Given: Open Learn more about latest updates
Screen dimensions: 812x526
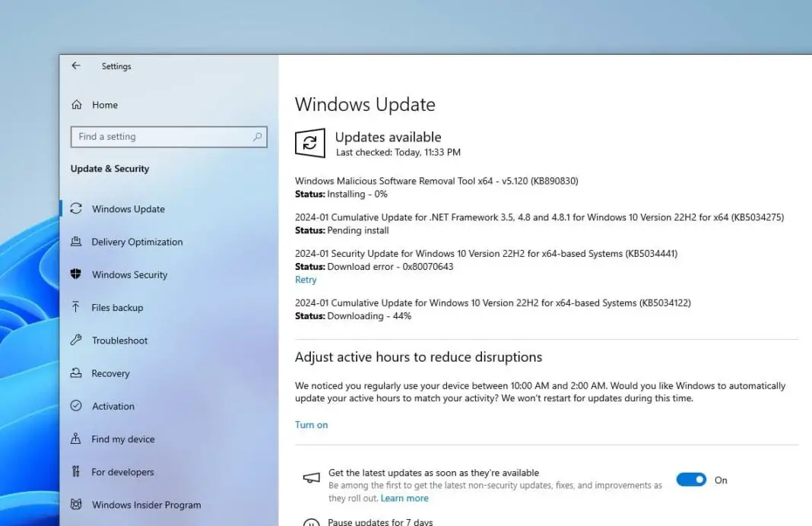Looking at the screenshot, I should (404, 498).
